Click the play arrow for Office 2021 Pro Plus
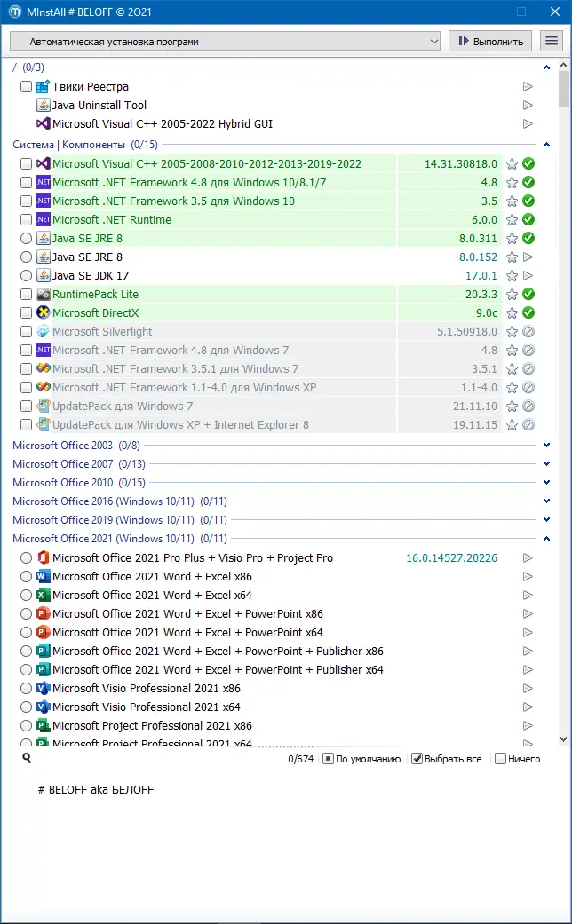 [528, 557]
